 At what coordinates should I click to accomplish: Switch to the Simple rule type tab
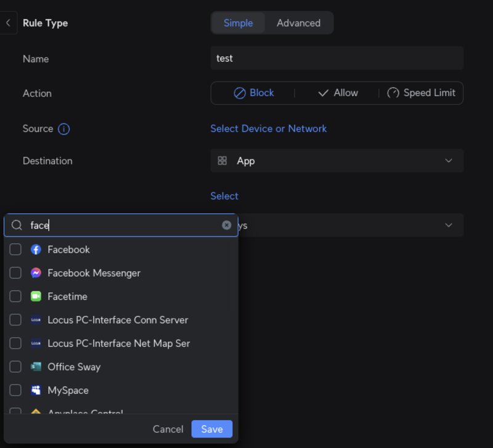(238, 23)
